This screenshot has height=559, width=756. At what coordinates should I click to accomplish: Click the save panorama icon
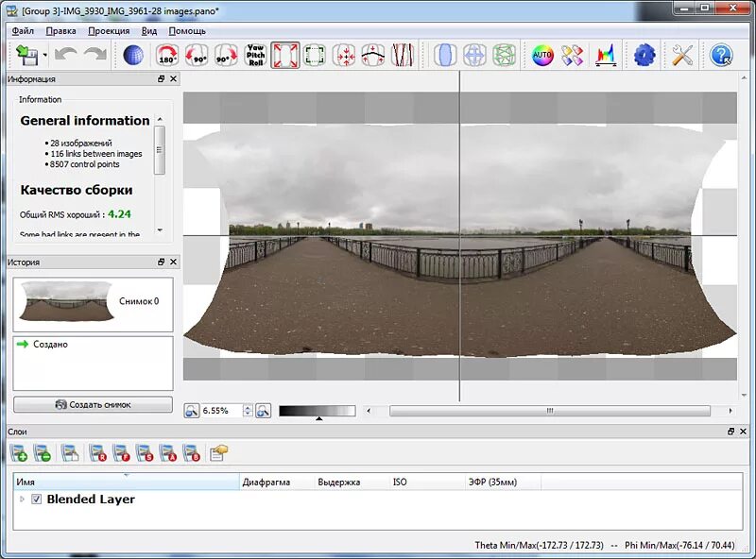(27, 55)
